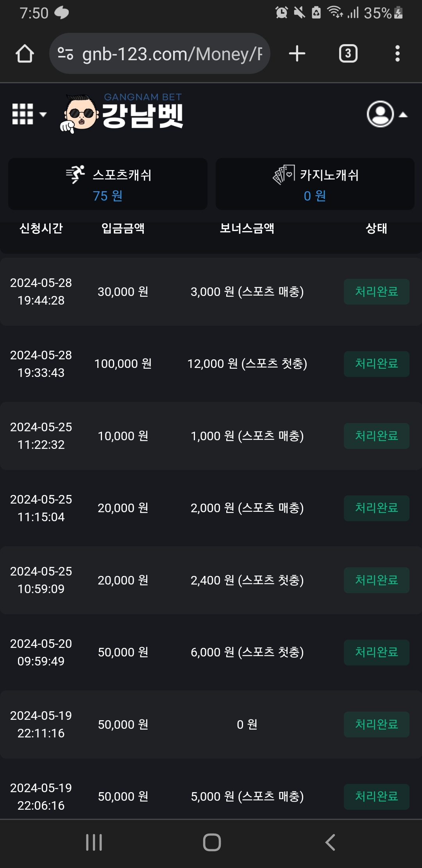This screenshot has height=868, width=422.
Task: Select the 스포츠캐쉬 balance tab
Action: tap(108, 184)
